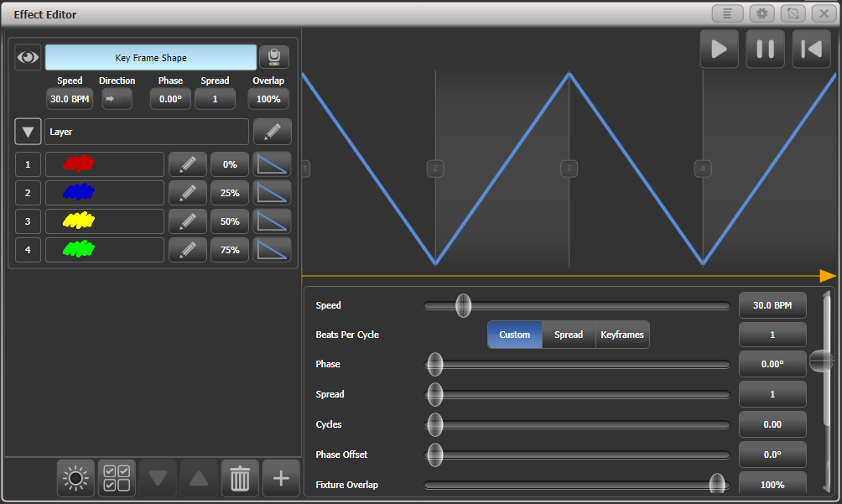This screenshot has width=842, height=504.
Task: Add a new keyframe with the plus icon
Action: click(x=281, y=478)
